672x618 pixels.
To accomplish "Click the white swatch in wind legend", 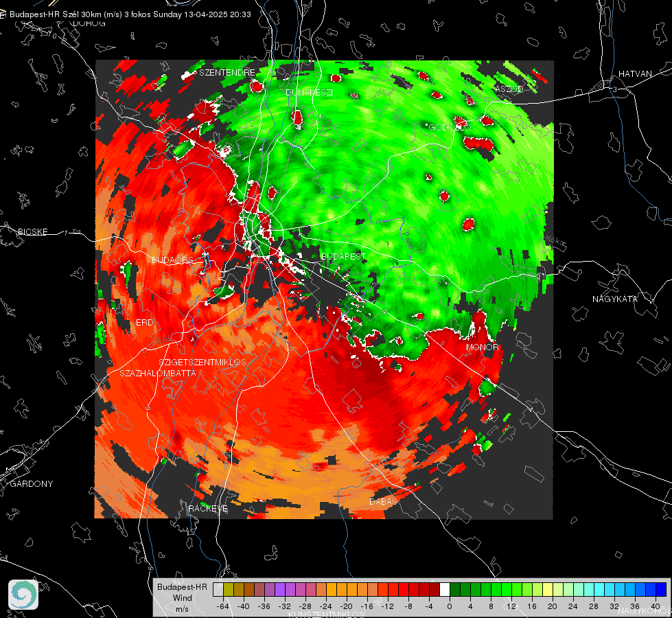I will [445, 589].
